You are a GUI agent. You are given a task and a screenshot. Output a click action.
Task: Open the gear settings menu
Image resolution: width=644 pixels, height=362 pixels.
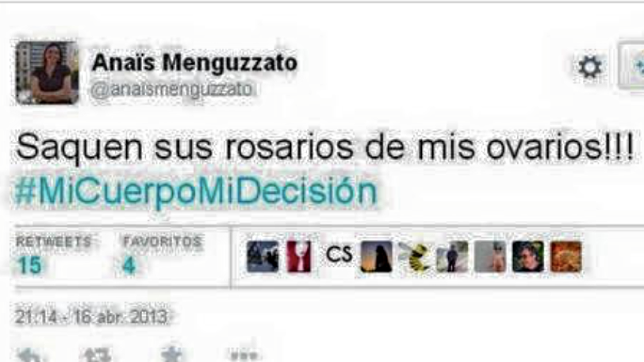[x=590, y=68]
